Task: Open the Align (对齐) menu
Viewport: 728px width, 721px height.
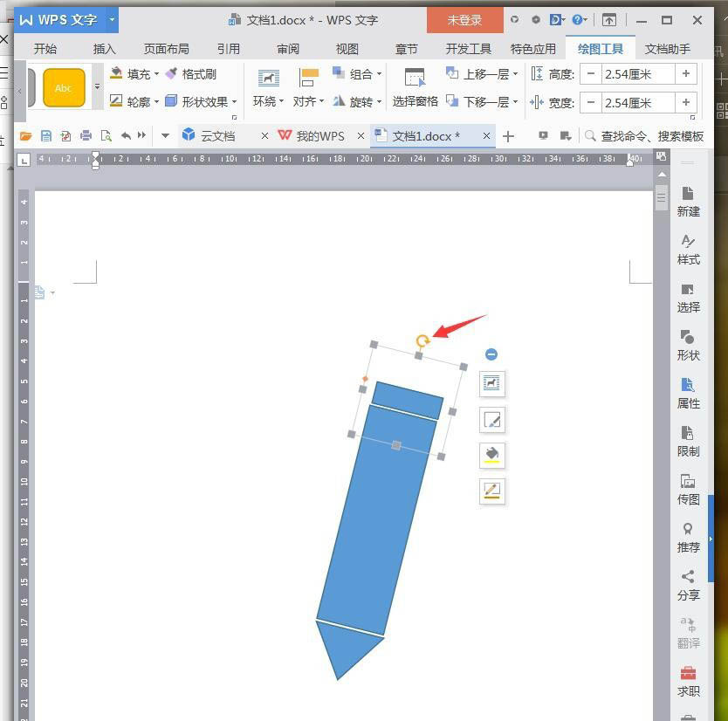Action: click(x=308, y=88)
